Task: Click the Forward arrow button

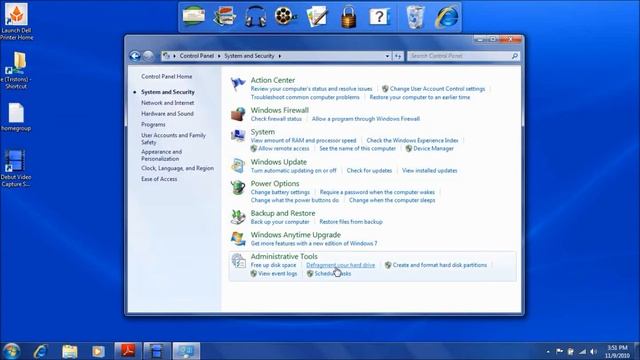Action: click(x=148, y=56)
